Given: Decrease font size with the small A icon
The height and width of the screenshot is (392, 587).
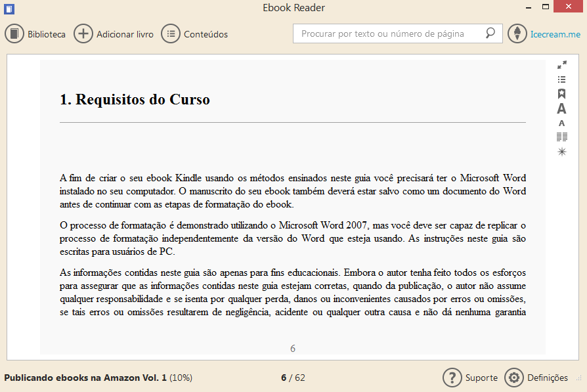Looking at the screenshot, I should pyautogui.click(x=562, y=123).
